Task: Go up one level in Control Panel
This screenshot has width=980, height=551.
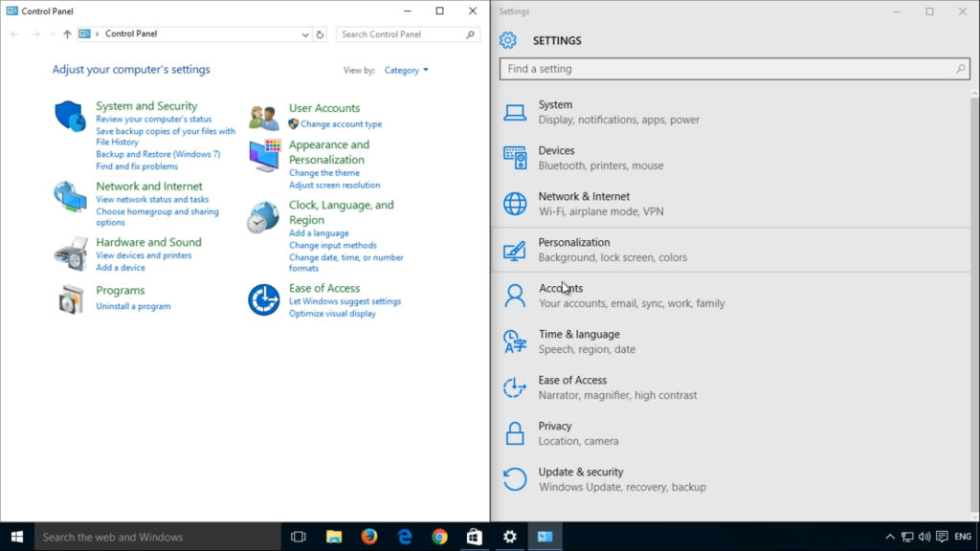Action: point(67,34)
